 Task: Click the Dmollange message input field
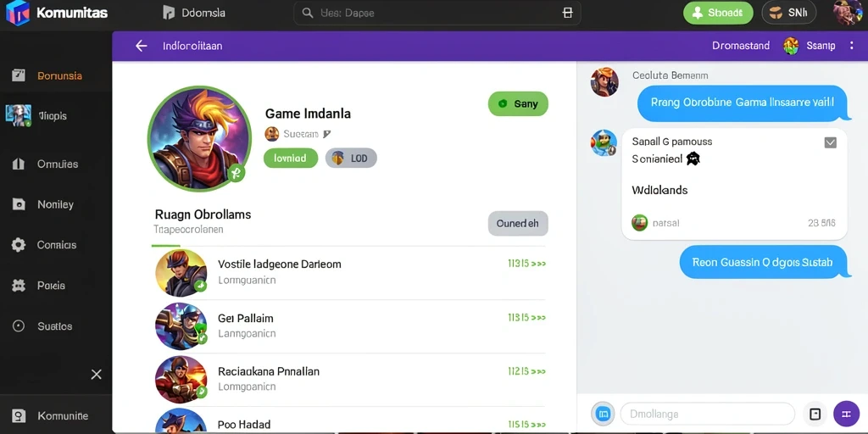[x=708, y=414]
